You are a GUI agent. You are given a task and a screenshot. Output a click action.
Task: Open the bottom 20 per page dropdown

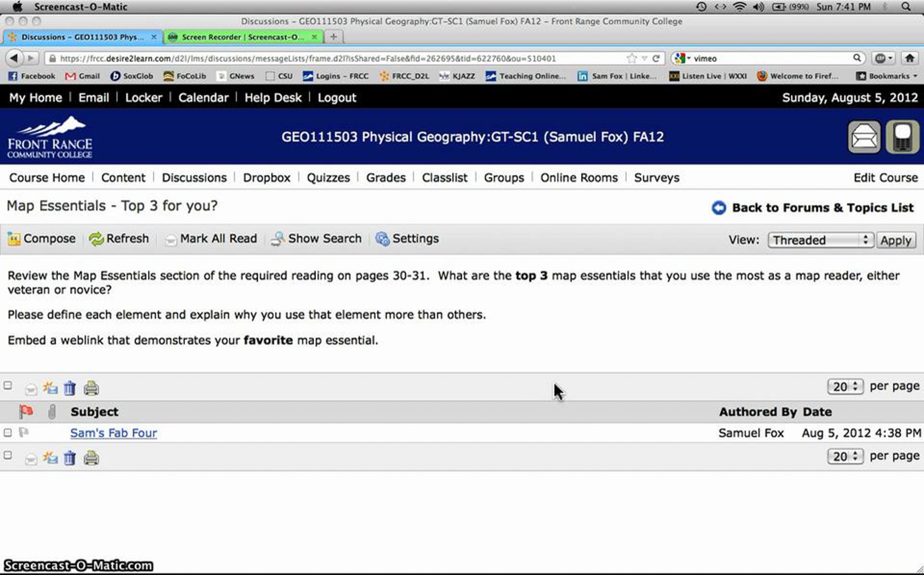coord(845,456)
